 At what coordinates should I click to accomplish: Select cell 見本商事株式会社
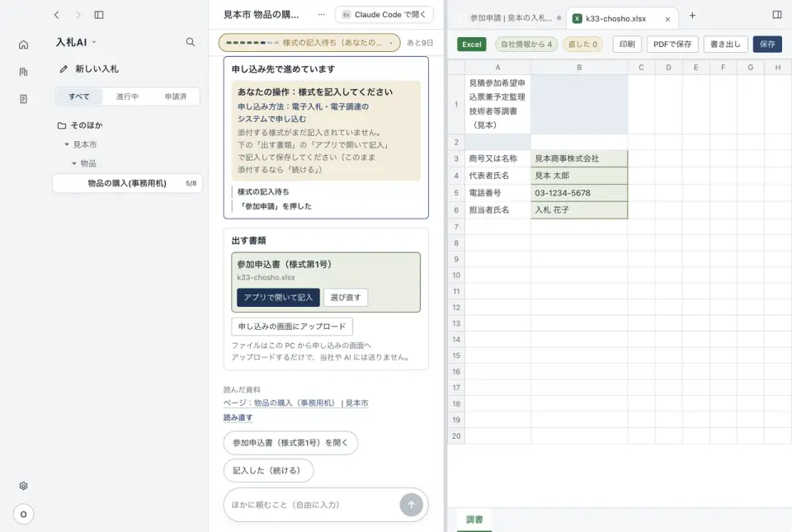[x=579, y=158]
